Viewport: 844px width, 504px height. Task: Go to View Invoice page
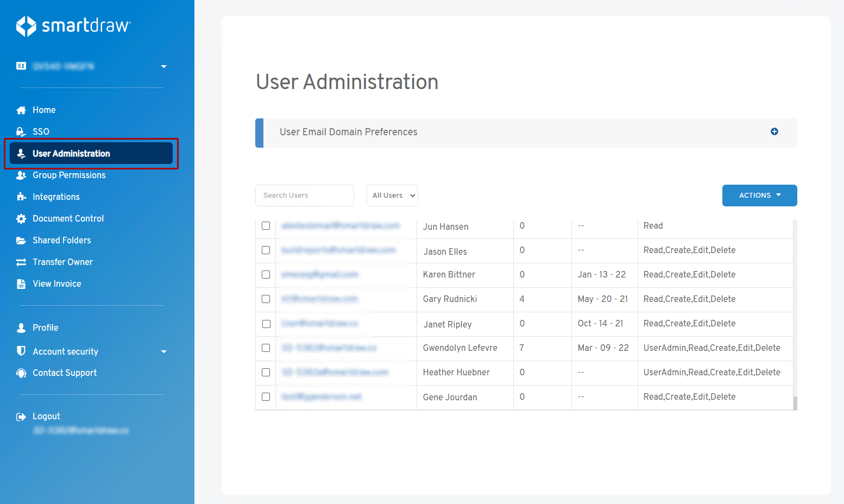pos(56,284)
